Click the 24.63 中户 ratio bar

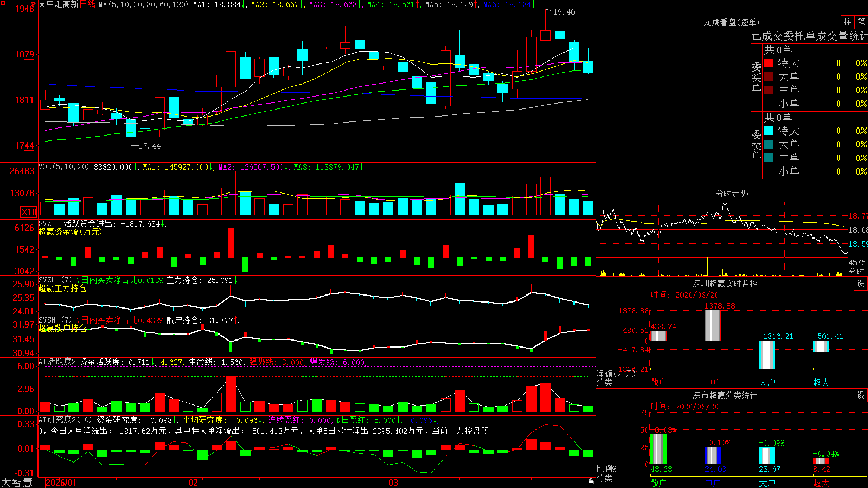[713, 455]
